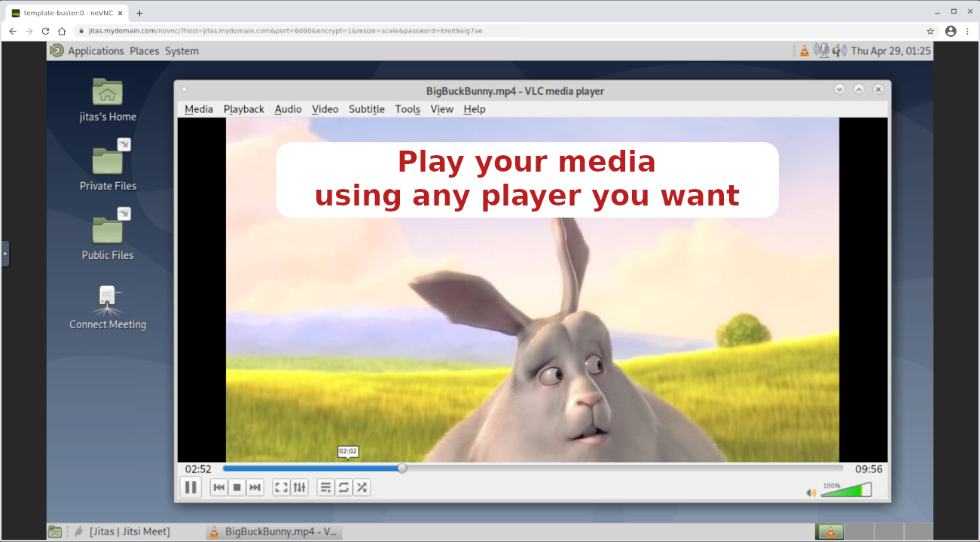Reload the noVNC browser page
Image resolution: width=980 pixels, height=542 pixels.
click(45, 31)
